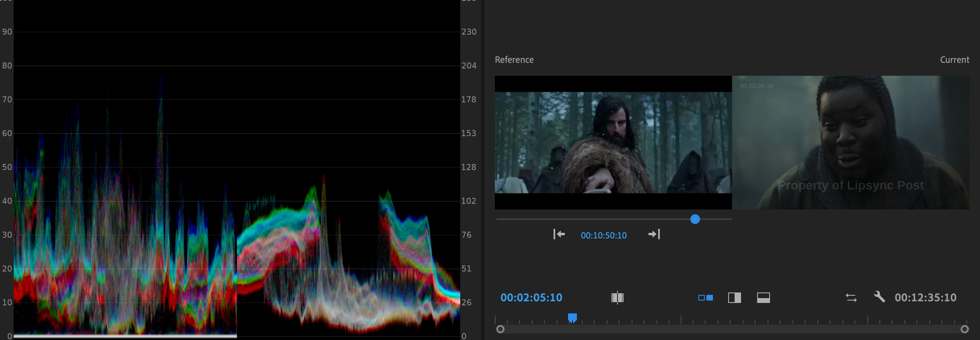
Task: Click left zoom handle of scroll bar
Action: coord(500,329)
